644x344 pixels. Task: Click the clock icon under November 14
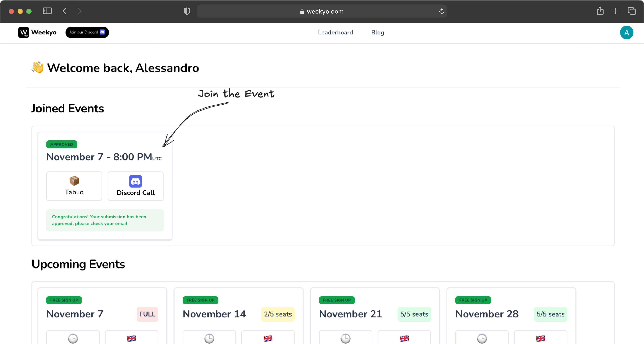(x=209, y=339)
